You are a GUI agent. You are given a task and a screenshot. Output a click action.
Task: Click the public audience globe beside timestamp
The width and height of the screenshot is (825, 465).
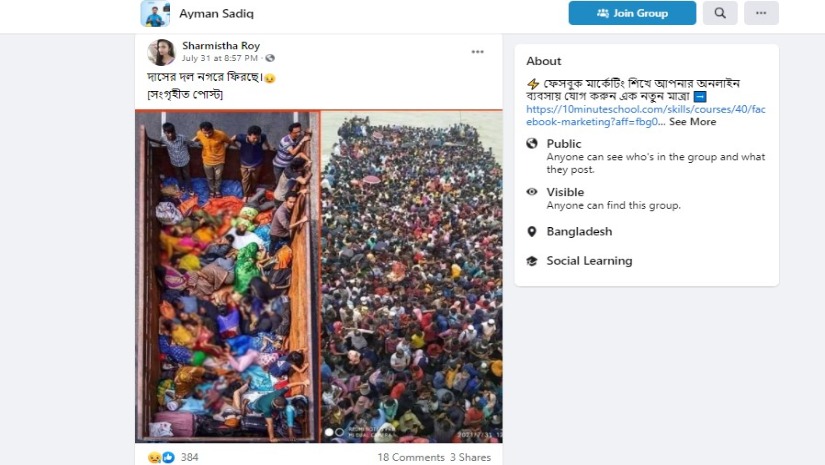tap(270, 59)
